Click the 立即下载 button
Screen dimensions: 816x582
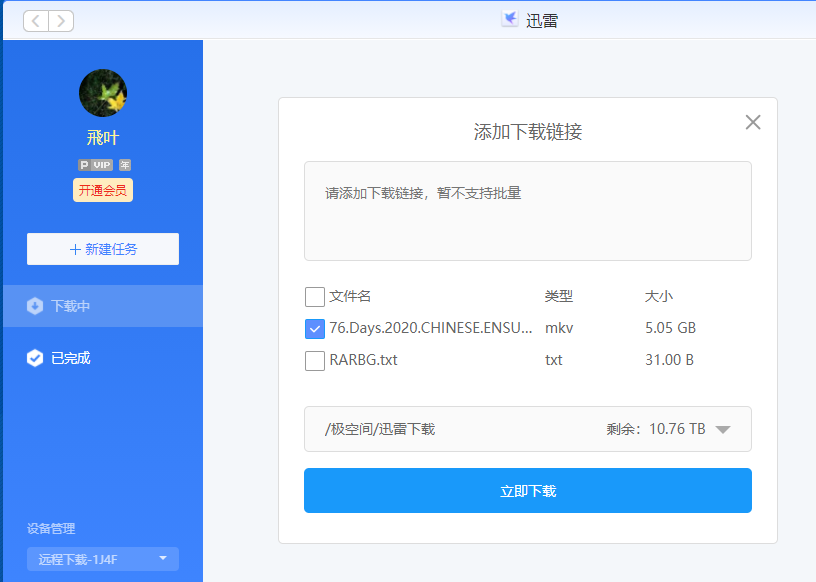coord(527,491)
